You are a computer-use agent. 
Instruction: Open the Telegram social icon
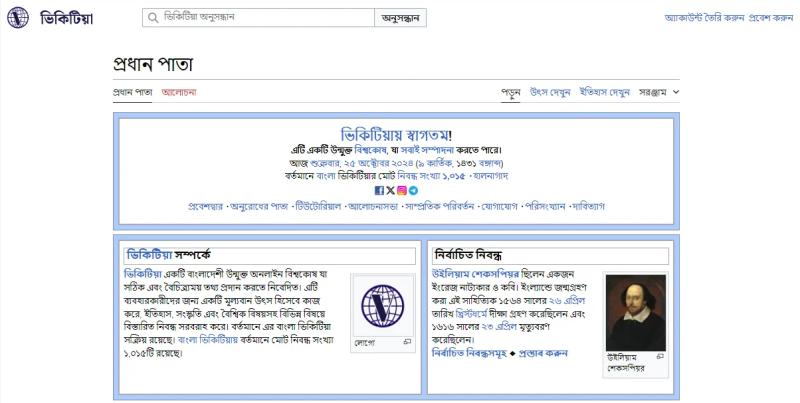(x=413, y=190)
